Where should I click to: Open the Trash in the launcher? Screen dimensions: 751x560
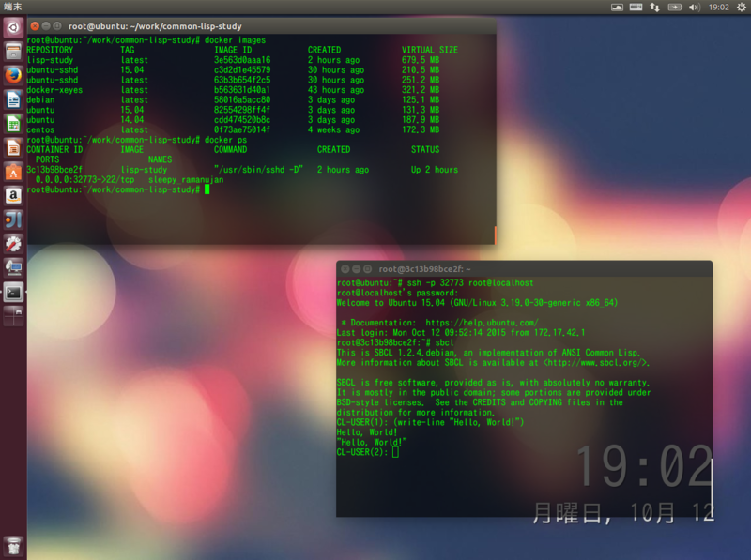coord(13,546)
